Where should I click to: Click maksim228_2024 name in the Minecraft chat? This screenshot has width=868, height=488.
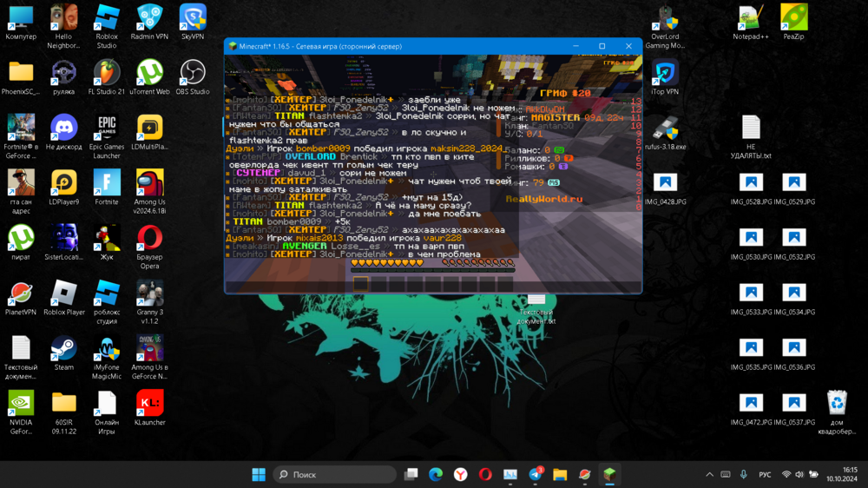pos(466,148)
